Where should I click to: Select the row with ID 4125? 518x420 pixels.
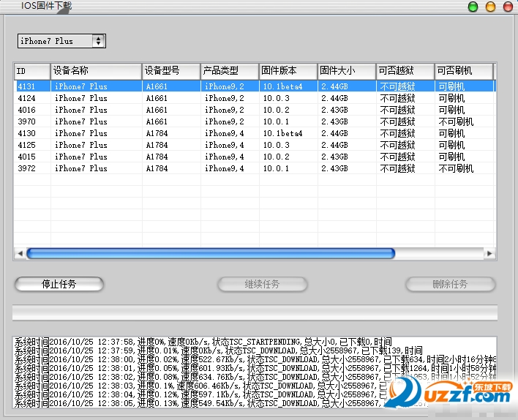[x=255, y=145]
